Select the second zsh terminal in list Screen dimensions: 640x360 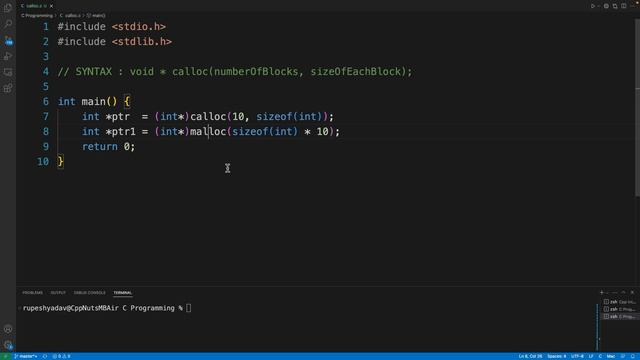[620, 309]
